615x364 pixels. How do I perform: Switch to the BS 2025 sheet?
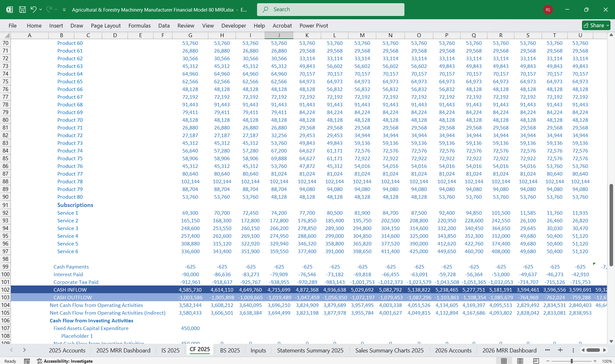[230, 350]
